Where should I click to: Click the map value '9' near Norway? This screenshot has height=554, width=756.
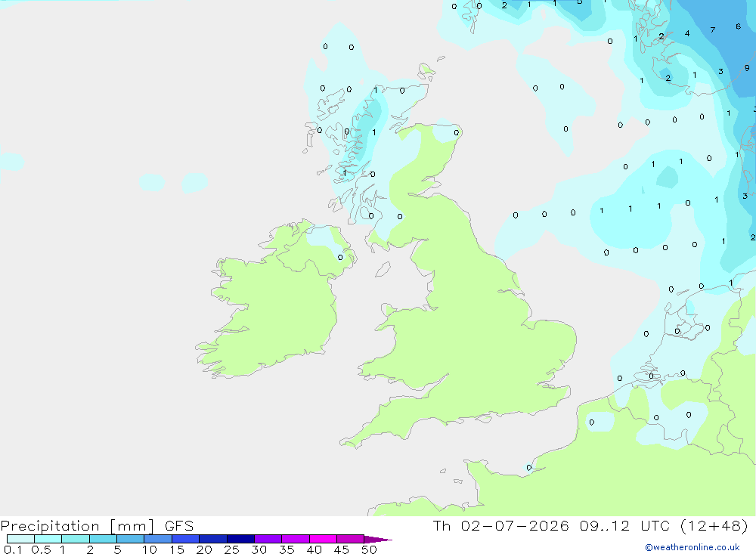[747, 68]
